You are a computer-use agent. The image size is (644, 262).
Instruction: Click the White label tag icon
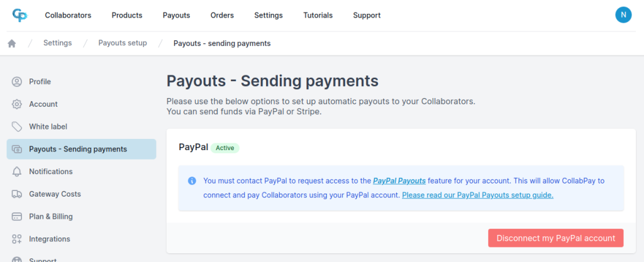click(17, 127)
